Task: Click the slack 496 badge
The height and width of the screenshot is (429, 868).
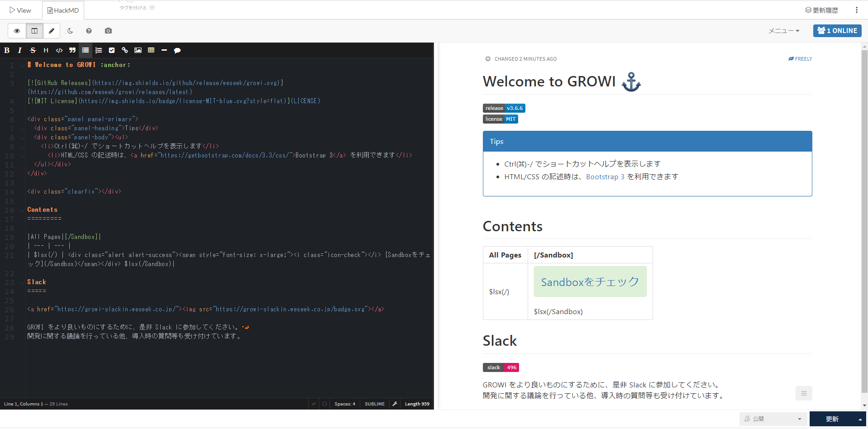Action: click(501, 367)
